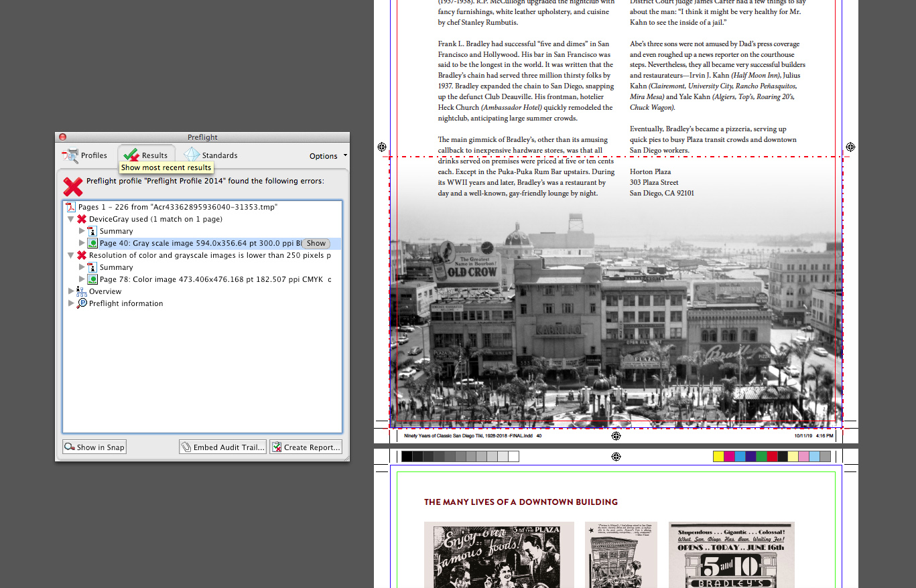Click red X icon beside DeviceGray used

pyautogui.click(x=82, y=219)
